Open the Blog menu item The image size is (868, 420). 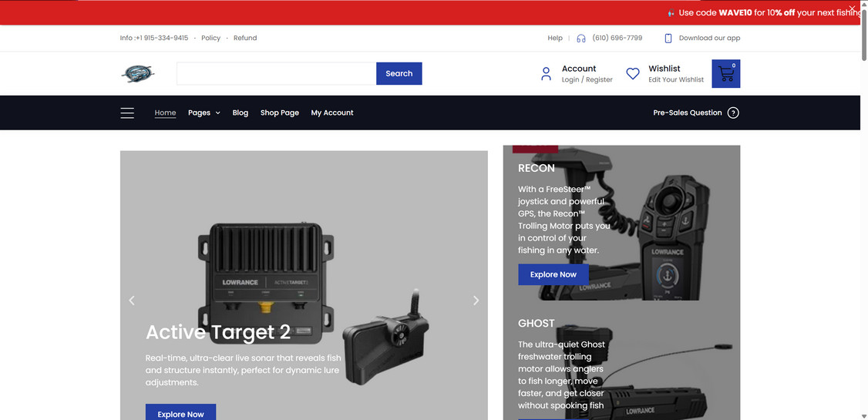click(241, 113)
